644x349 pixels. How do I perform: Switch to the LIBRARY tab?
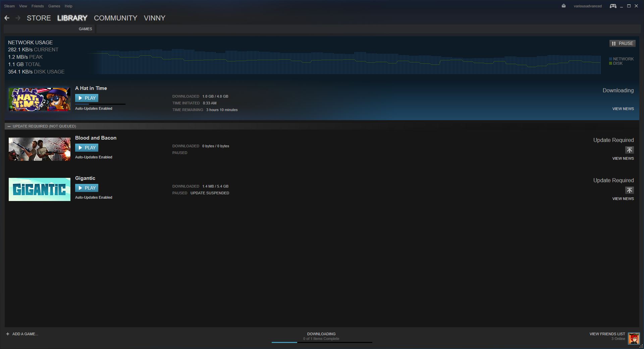click(72, 18)
